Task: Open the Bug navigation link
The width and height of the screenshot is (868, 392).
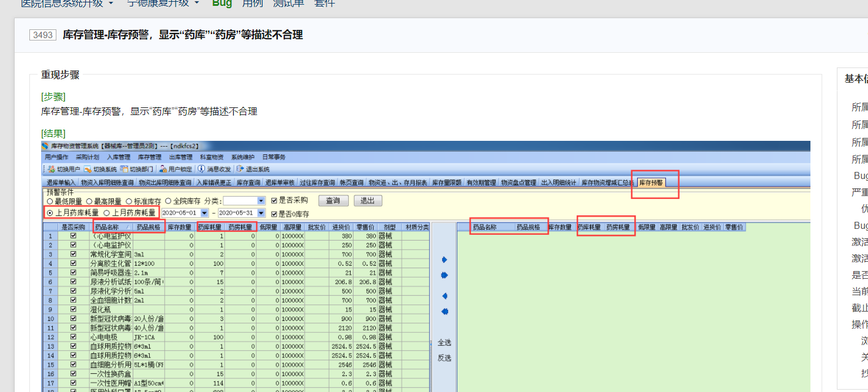Action: [222, 3]
